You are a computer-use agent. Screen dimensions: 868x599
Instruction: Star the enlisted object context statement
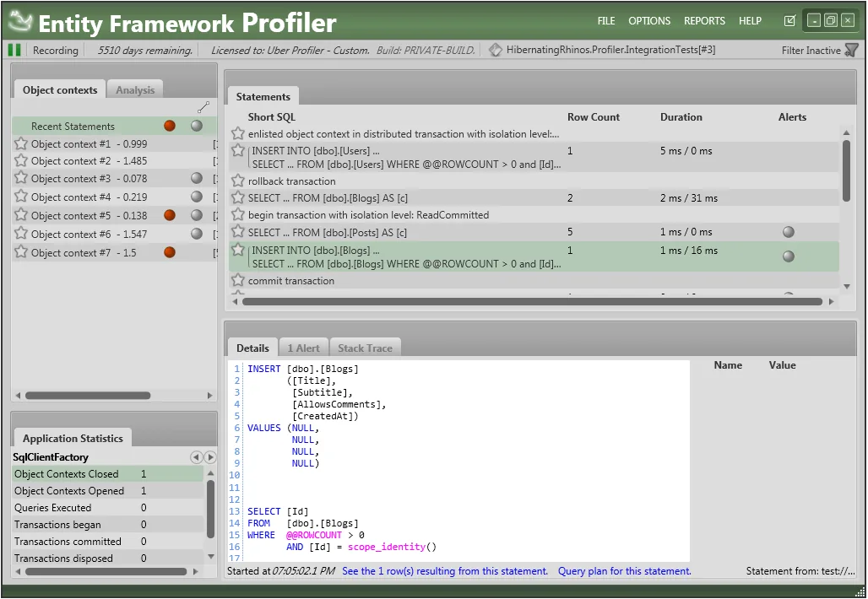tap(238, 133)
